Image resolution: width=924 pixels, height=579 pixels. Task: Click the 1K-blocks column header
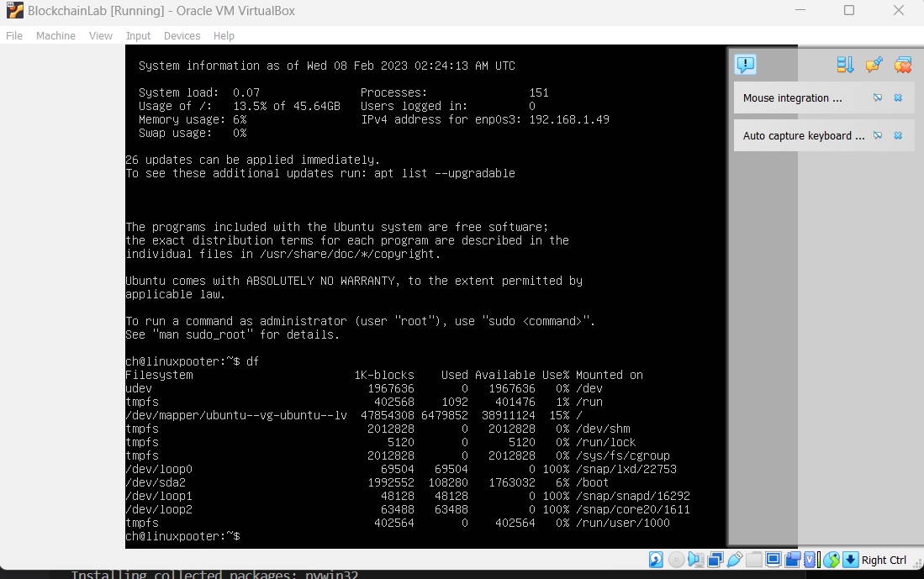pyautogui.click(x=384, y=375)
